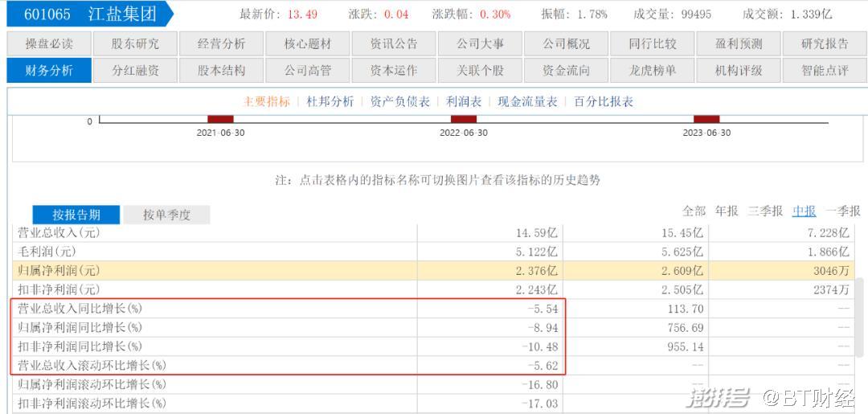Show 全部 report periods
Screen dimensions: 868x414
tap(694, 211)
